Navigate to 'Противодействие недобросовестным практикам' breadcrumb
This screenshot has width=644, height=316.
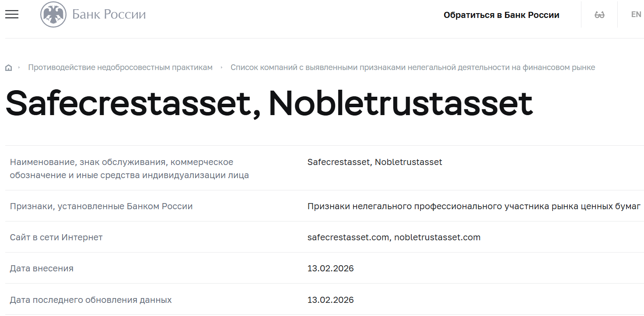click(120, 67)
